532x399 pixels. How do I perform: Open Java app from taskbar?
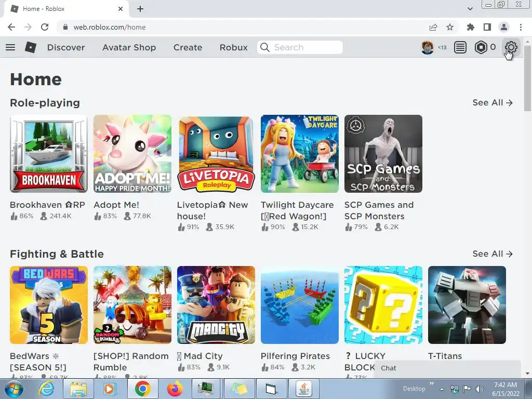pyautogui.click(x=303, y=389)
